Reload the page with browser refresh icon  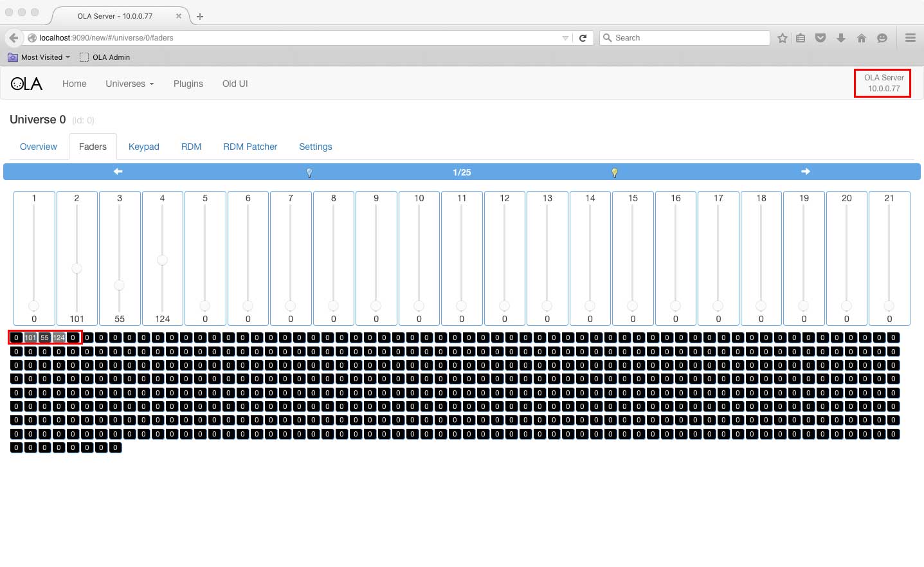tap(583, 38)
